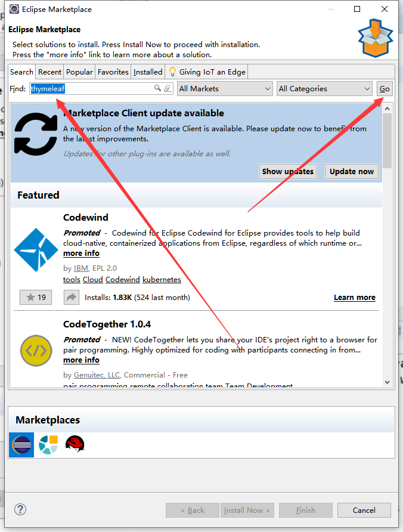
Task: Click the help question mark icon
Action: (x=20, y=509)
